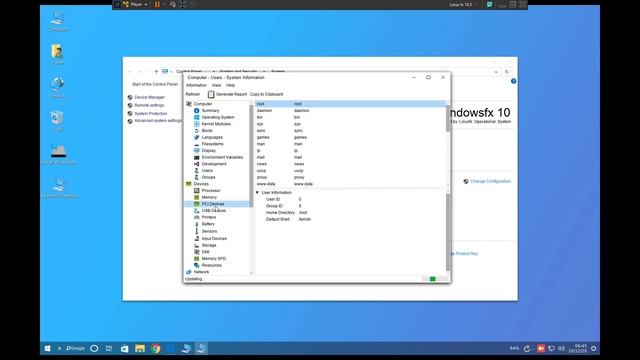Image resolution: width=640 pixels, height=360 pixels.
Task: Click Start of the Control Panel link
Action: [x=155, y=84]
